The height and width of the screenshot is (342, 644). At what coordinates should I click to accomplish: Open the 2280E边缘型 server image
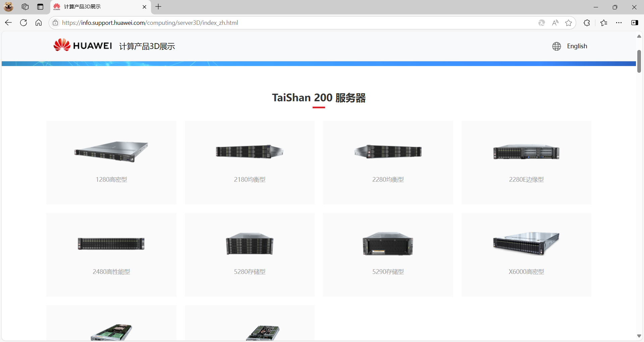click(526, 152)
